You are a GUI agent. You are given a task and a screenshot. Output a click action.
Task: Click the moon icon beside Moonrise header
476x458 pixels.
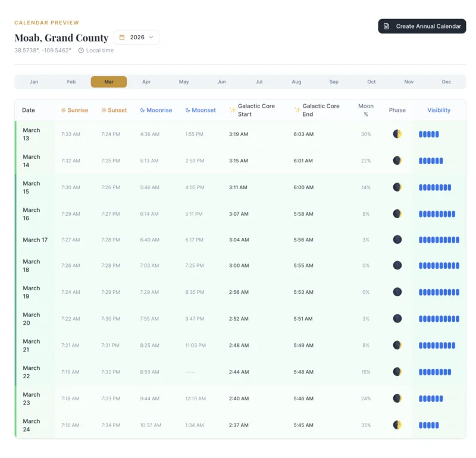pyautogui.click(x=142, y=110)
